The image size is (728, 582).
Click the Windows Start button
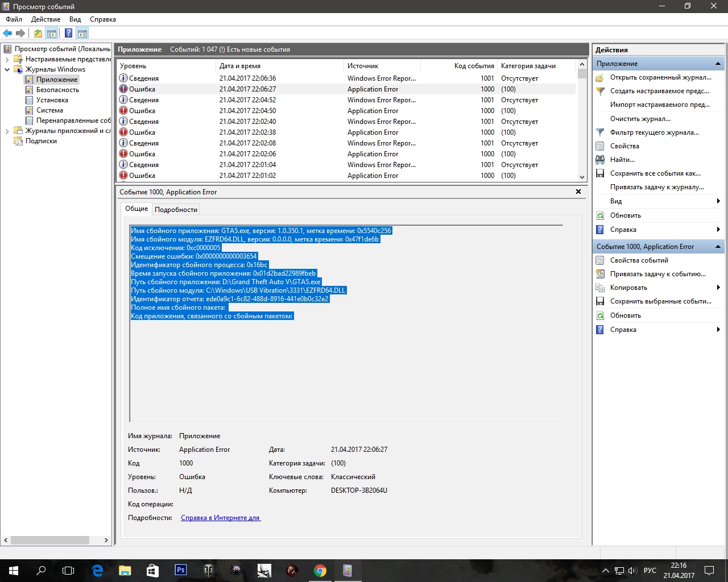(x=14, y=570)
